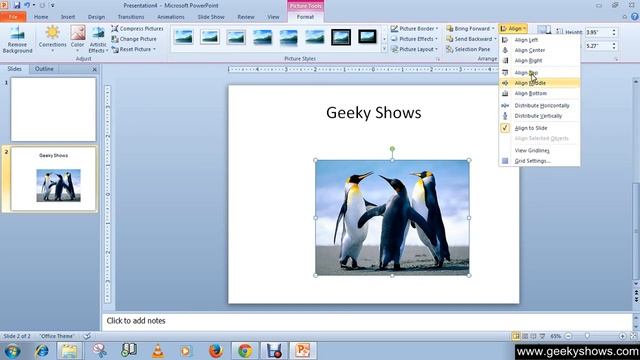Switch to the View tab
The image size is (640, 360).
point(273,17)
